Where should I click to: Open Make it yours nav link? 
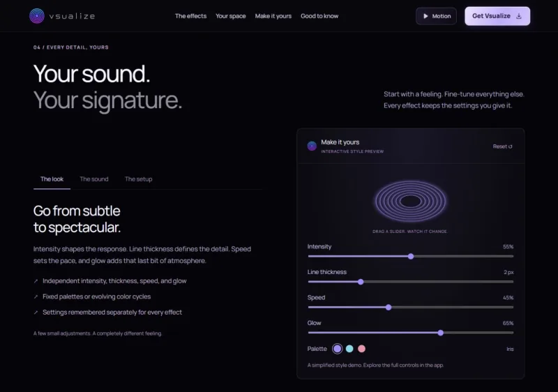273,16
